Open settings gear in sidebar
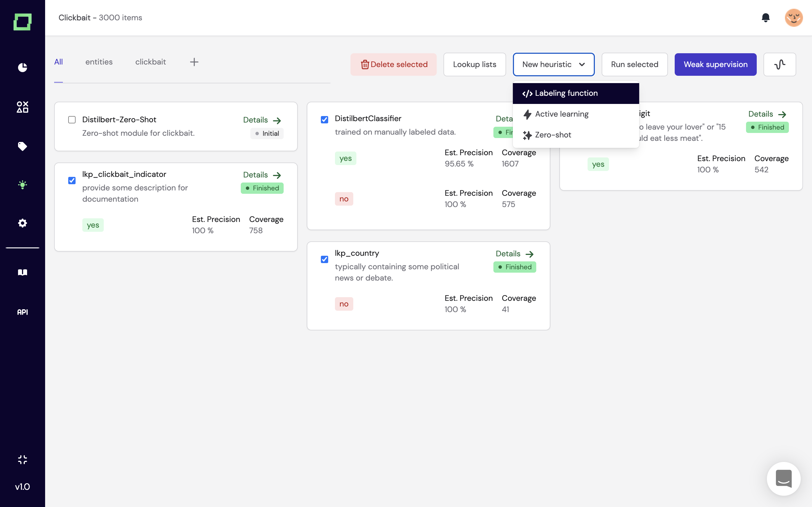 click(x=23, y=223)
